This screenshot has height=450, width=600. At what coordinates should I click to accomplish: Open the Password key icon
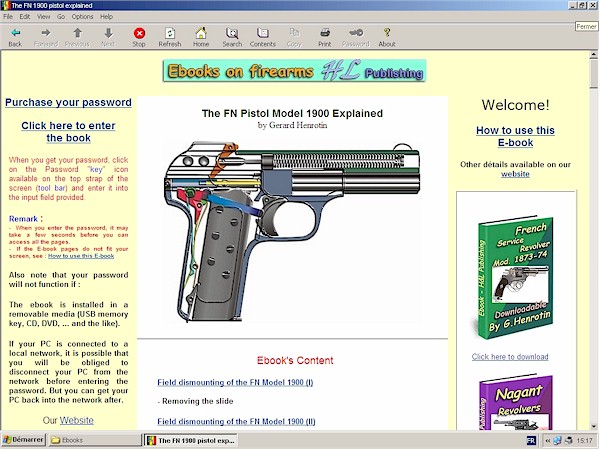click(356, 33)
